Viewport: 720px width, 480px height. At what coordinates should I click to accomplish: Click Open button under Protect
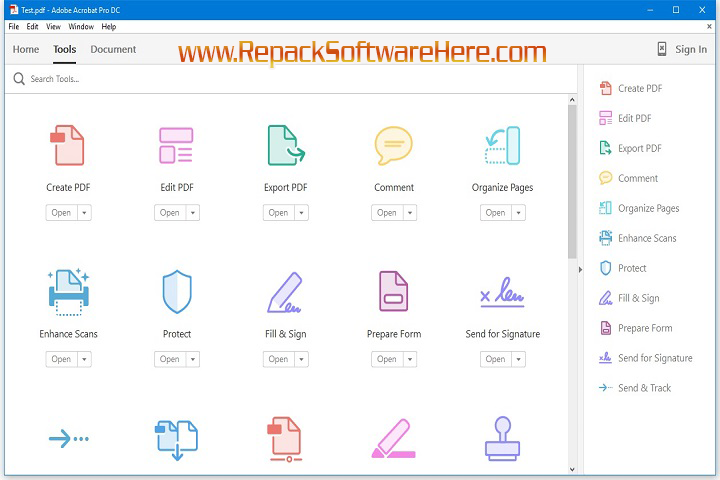pos(170,359)
